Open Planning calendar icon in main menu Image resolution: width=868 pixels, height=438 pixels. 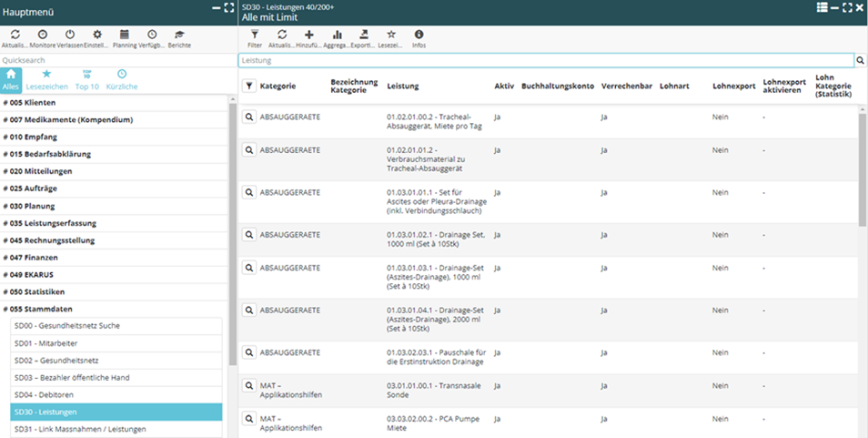125,36
